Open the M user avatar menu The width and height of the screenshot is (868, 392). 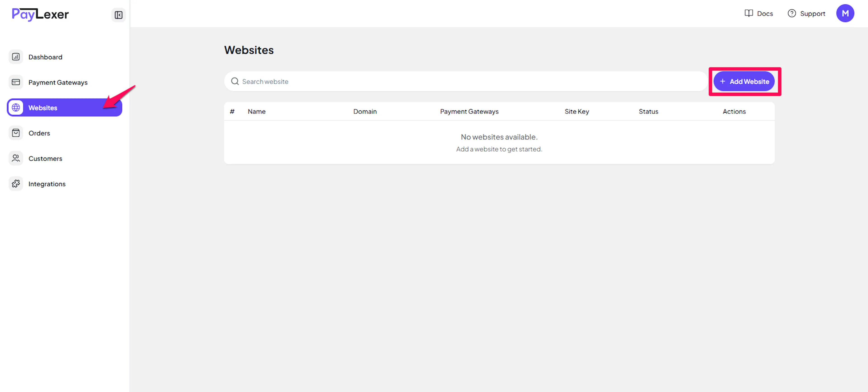(x=845, y=14)
